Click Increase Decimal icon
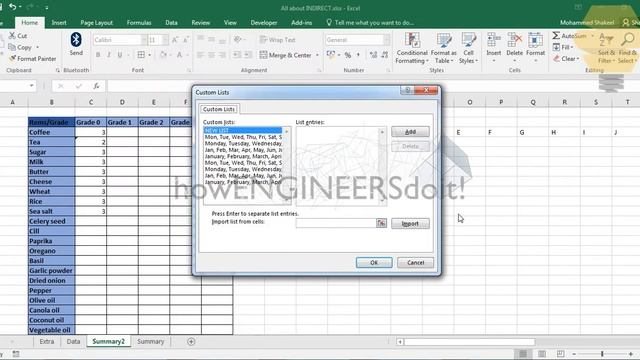Screen dimensions: 640x360 [x=373, y=55]
